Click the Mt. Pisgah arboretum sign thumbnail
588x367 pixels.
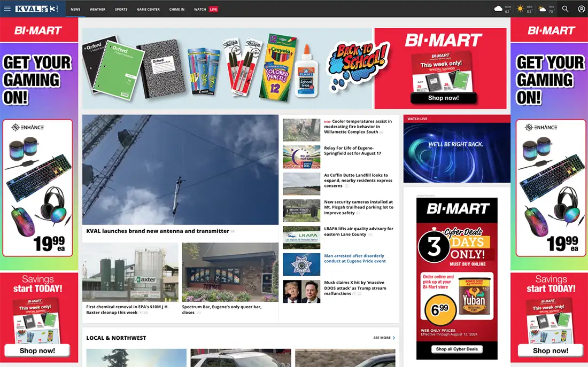pyautogui.click(x=301, y=210)
